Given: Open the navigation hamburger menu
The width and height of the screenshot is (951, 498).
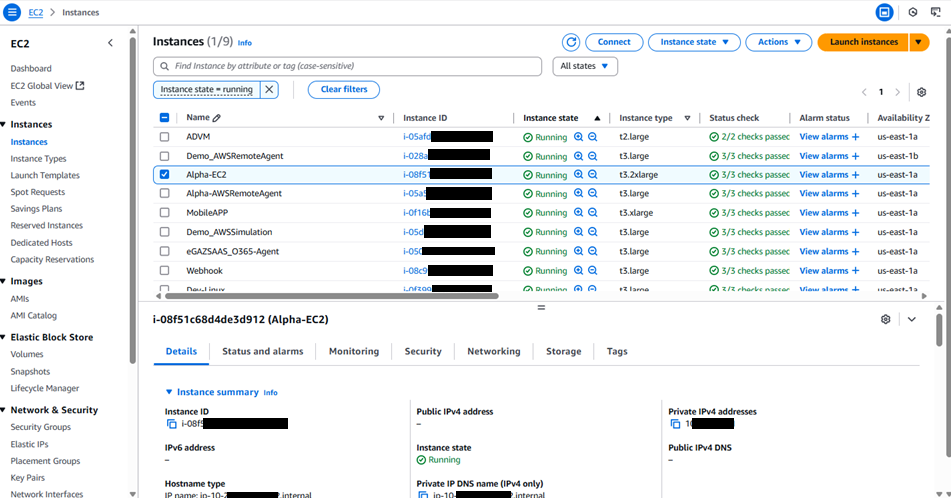Looking at the screenshot, I should 13,12.
